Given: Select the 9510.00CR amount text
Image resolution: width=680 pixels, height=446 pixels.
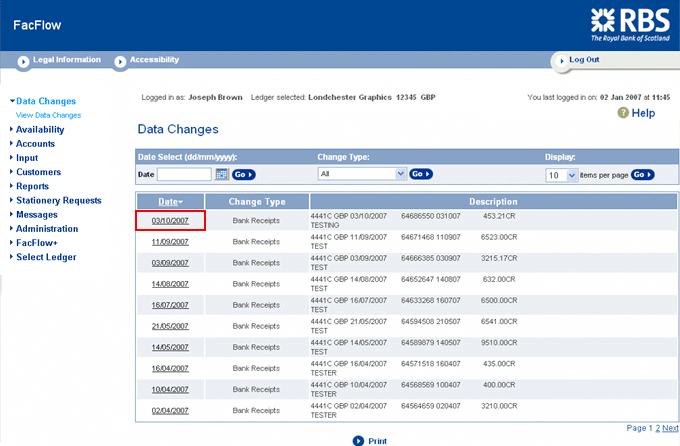Looking at the screenshot, I should tap(499, 343).
